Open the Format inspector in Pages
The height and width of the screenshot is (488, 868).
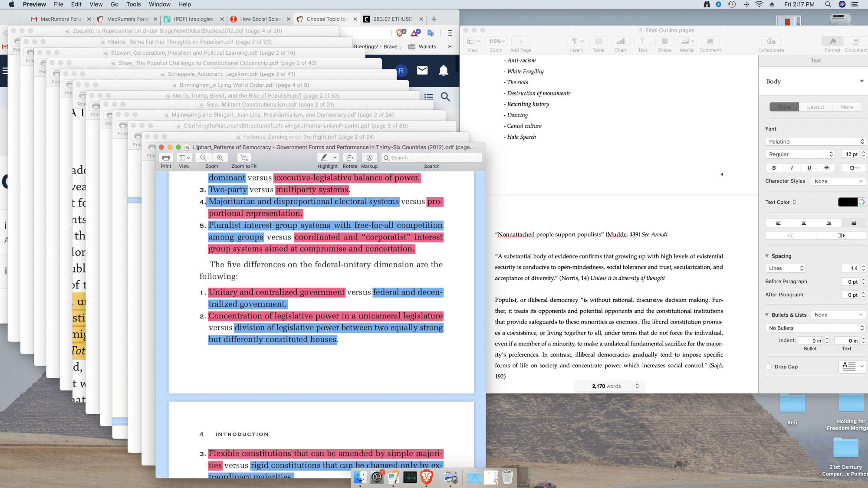[832, 41]
